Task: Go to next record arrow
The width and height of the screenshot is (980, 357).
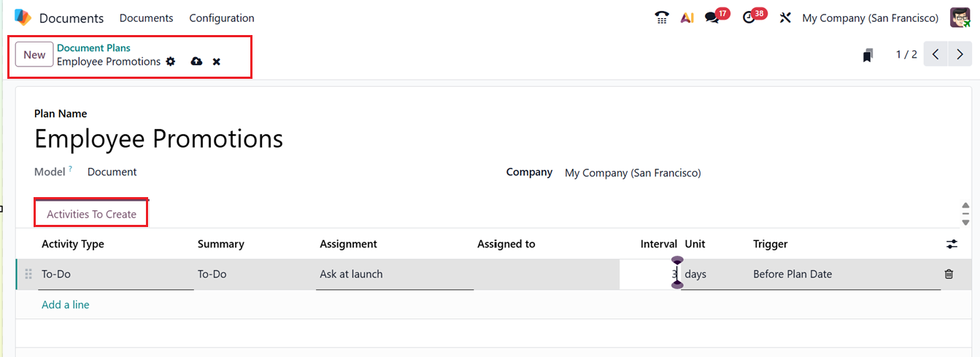Action: click(960, 55)
